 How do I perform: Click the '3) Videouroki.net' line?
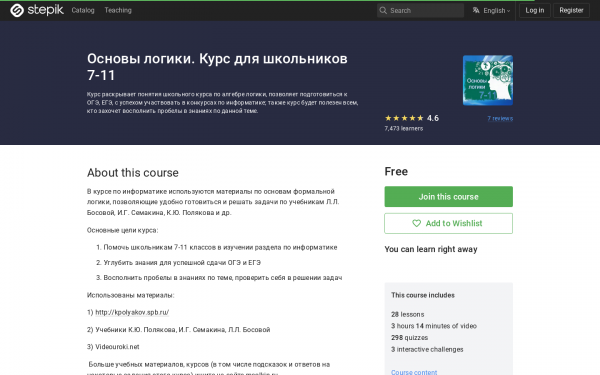click(113, 347)
